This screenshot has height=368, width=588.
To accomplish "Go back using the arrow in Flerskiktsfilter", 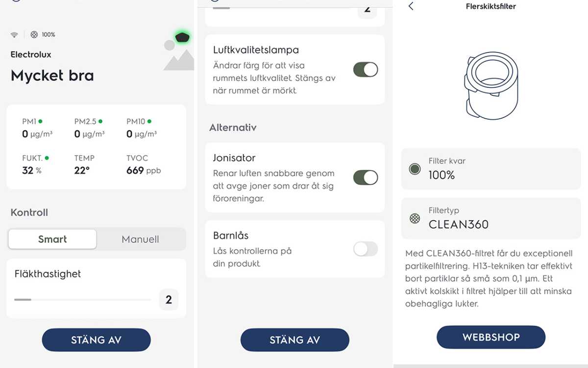I will click(411, 6).
